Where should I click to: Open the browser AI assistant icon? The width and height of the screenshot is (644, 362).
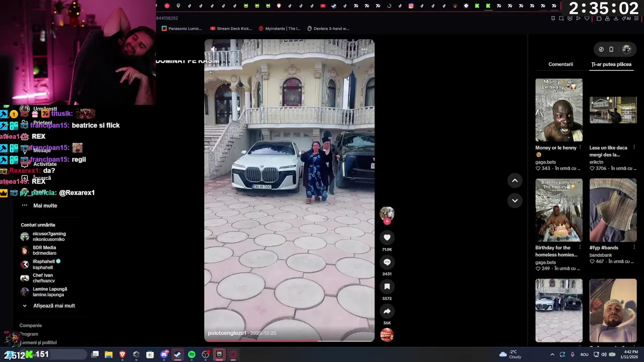click(x=626, y=19)
